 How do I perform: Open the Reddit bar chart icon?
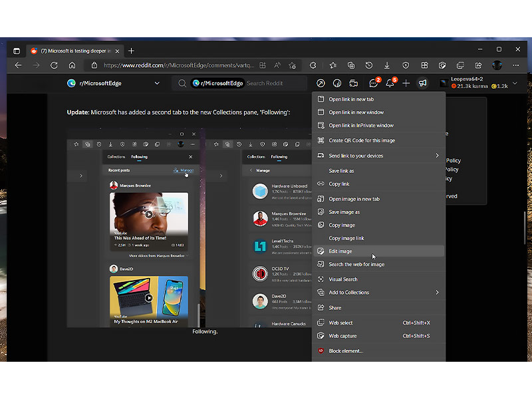pyautogui.click(x=337, y=83)
